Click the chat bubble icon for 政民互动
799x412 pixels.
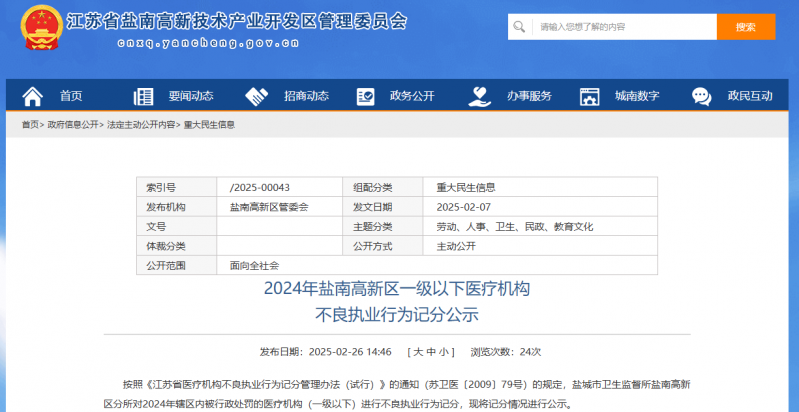coord(702,96)
